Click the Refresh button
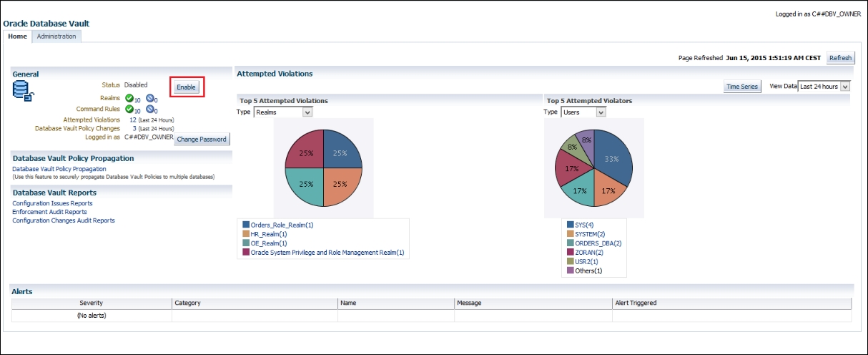The width and height of the screenshot is (868, 355). click(x=840, y=58)
